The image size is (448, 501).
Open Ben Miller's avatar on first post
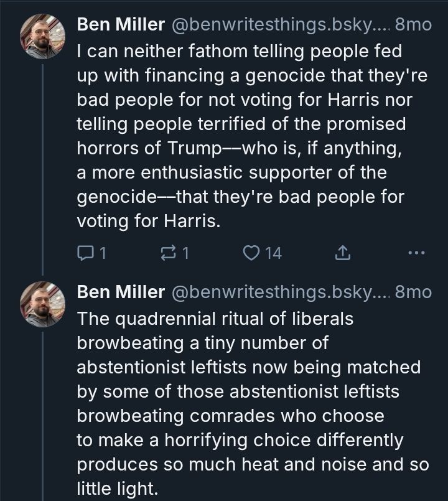pyautogui.click(x=42, y=37)
